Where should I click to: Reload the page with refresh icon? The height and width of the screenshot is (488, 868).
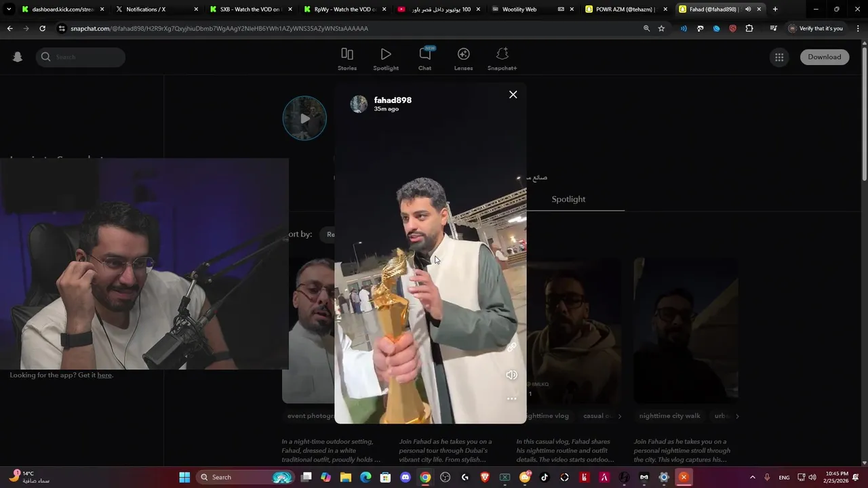(x=42, y=28)
